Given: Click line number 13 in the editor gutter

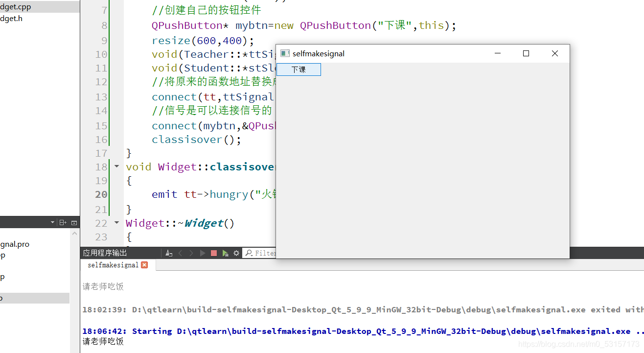Looking at the screenshot, I should (101, 97).
